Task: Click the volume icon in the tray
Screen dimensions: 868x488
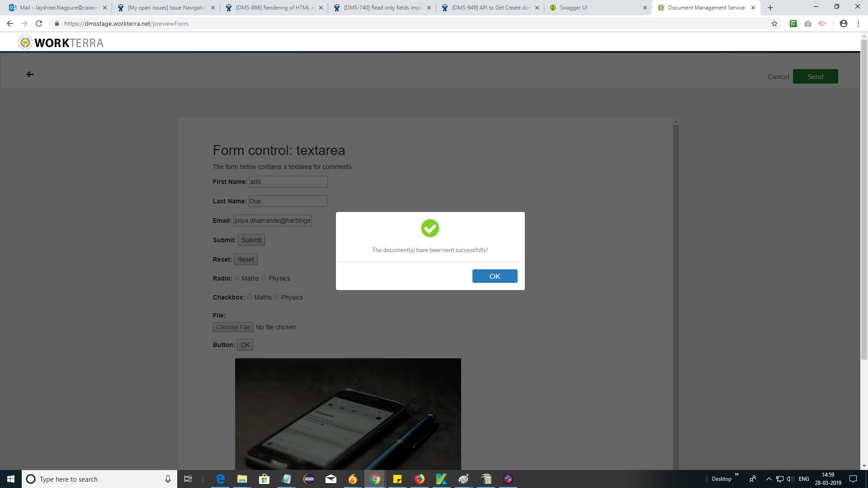Action: [x=790, y=479]
